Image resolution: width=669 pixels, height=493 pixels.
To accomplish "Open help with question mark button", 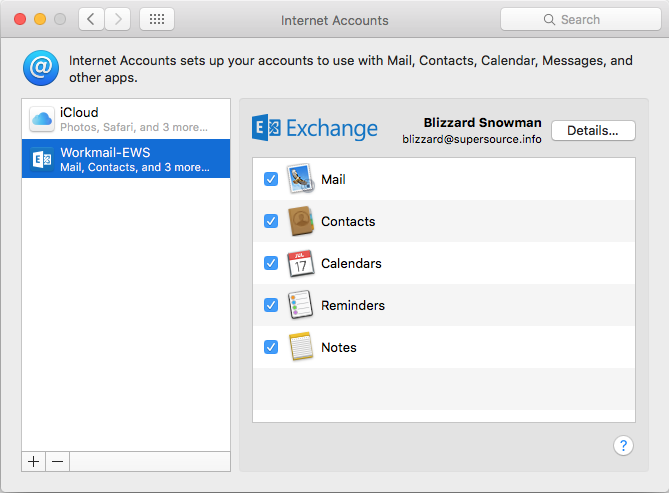I will click(622, 445).
